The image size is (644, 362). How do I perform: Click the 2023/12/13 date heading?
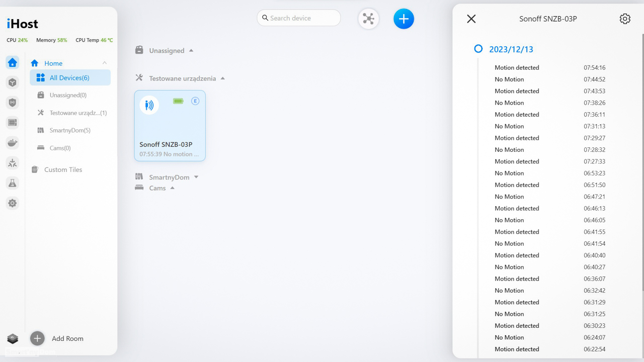[x=511, y=49]
